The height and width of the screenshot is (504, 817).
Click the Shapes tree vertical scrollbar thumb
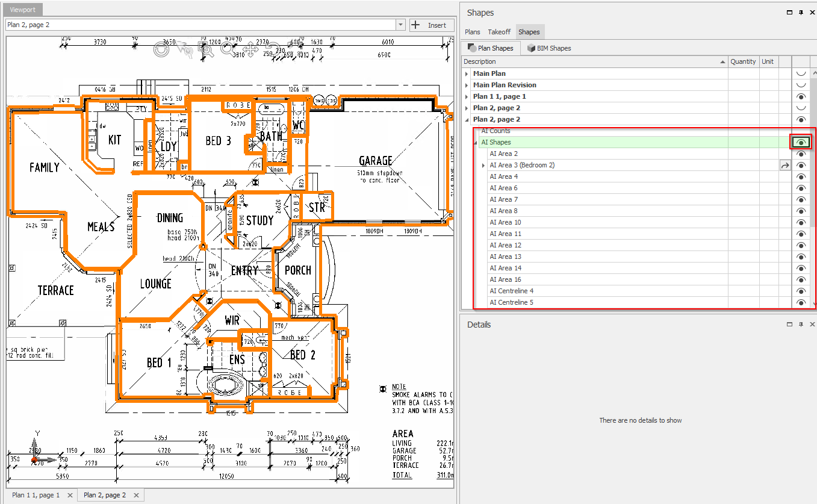click(813, 153)
